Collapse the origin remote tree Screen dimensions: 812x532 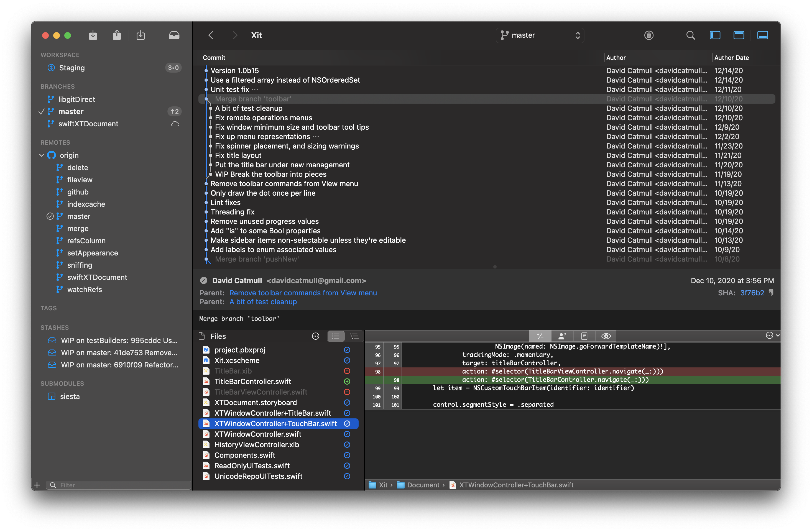tap(42, 155)
